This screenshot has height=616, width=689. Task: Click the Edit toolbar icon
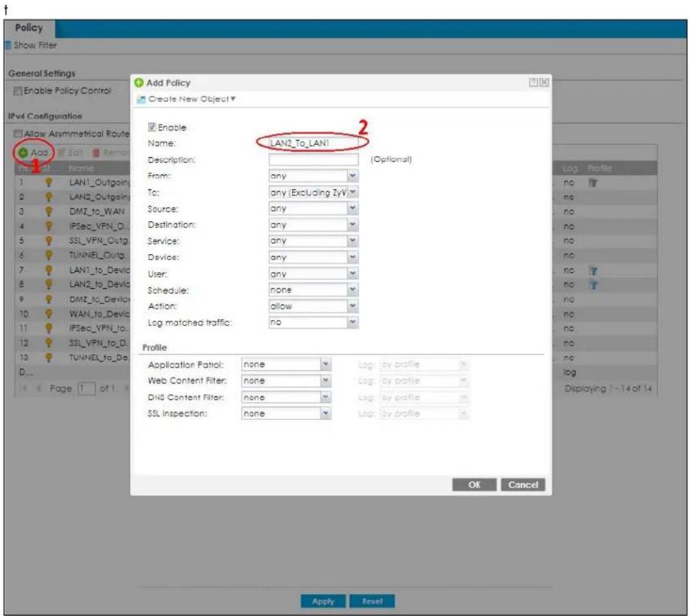[x=61, y=152]
